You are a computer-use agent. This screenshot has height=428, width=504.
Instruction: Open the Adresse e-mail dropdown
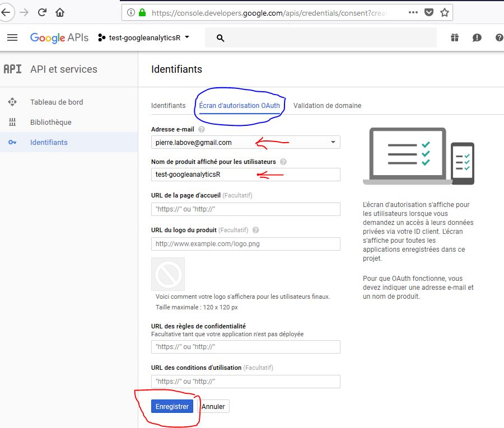(x=246, y=142)
